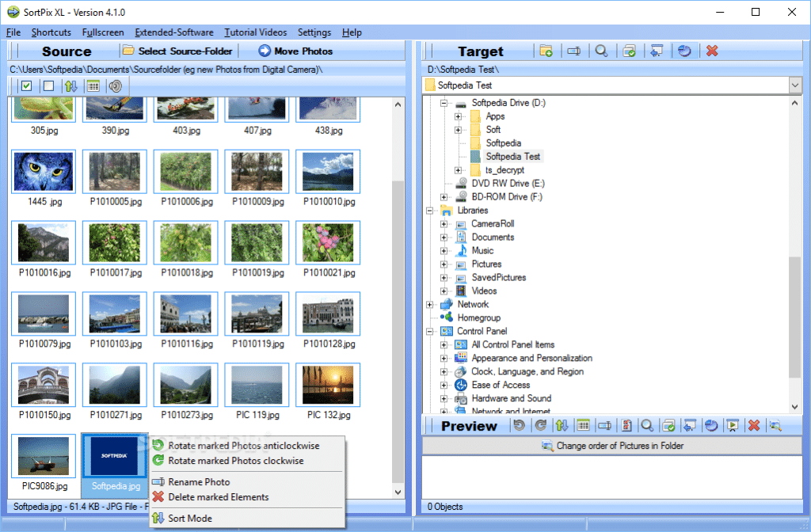Click the thumbnail grid view icon in Source toolbar
Screen dimensions: 811x532
point(93,85)
